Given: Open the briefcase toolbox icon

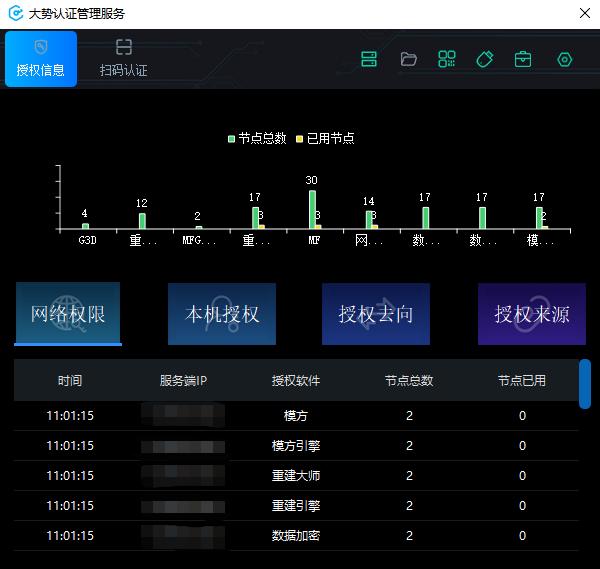Looking at the screenshot, I should (x=523, y=59).
